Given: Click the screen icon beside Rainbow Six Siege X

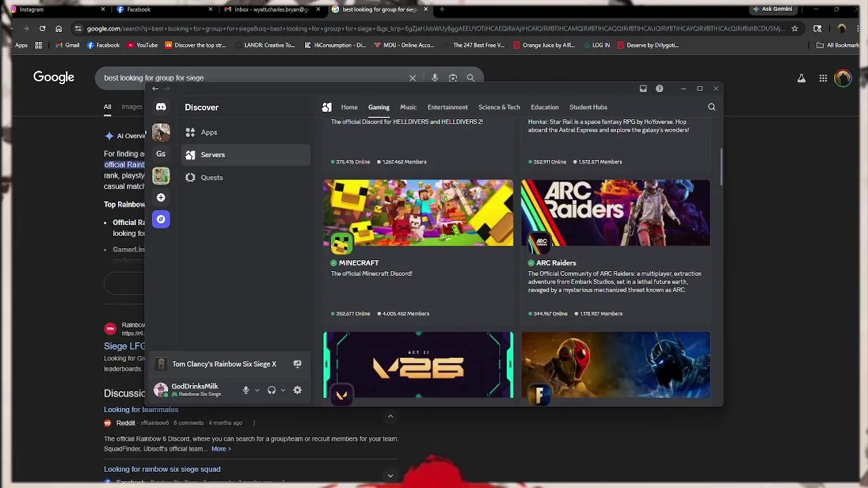Looking at the screenshot, I should [297, 364].
